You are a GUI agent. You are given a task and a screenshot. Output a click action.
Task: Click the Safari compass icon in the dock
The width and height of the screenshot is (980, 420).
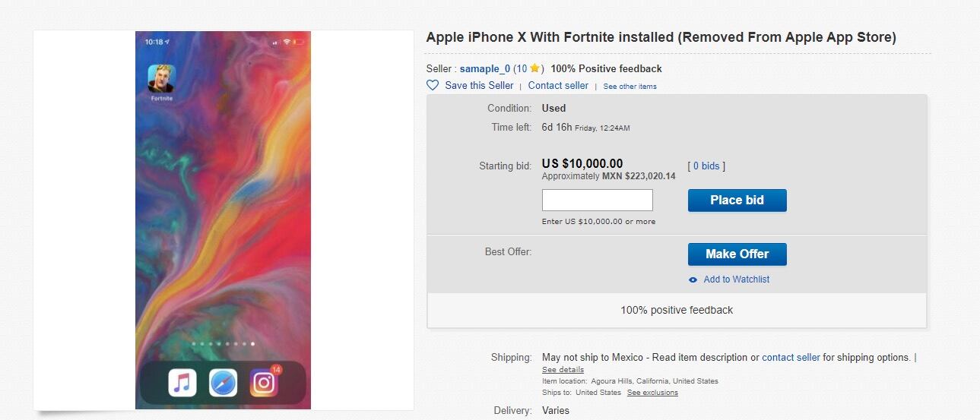[x=223, y=383]
